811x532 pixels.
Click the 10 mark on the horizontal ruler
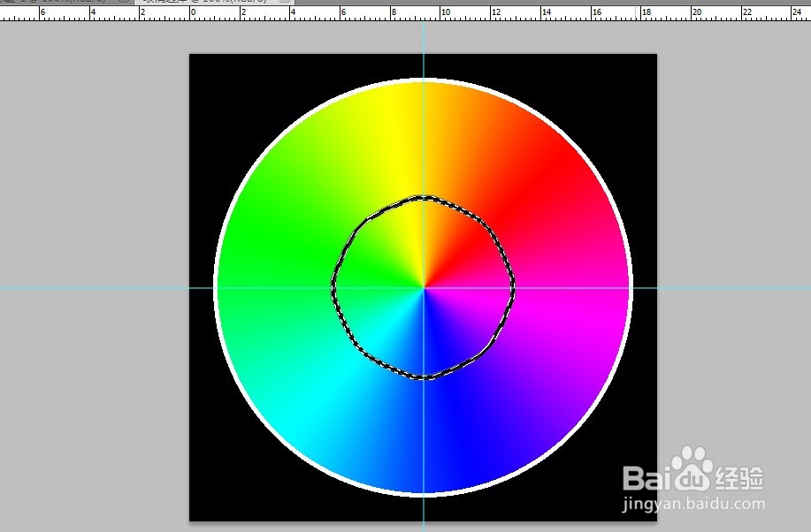[x=446, y=11]
